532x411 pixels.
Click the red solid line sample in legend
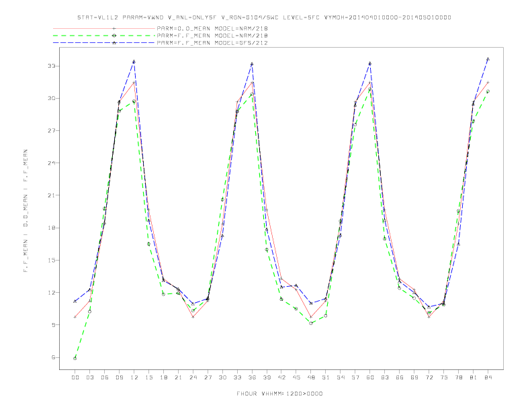[x=104, y=28]
